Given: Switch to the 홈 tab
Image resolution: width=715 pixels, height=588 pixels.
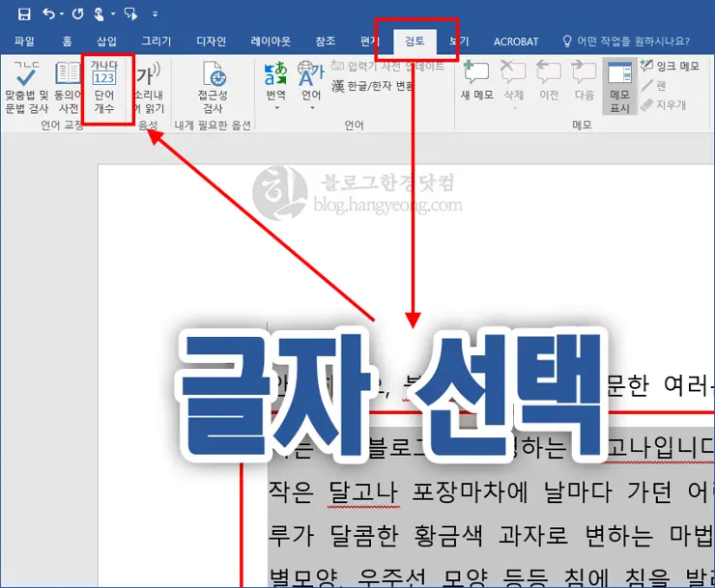Looking at the screenshot, I should point(67,42).
